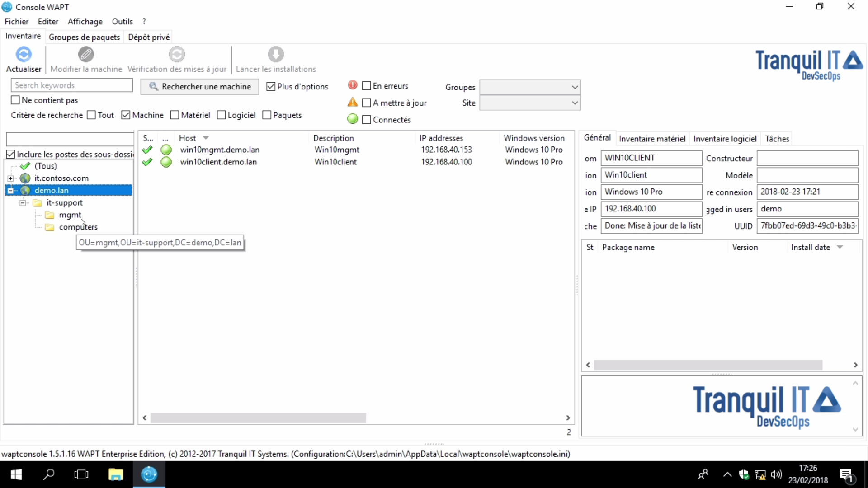
Task: Click the folder icon of it-support
Action: point(38,203)
